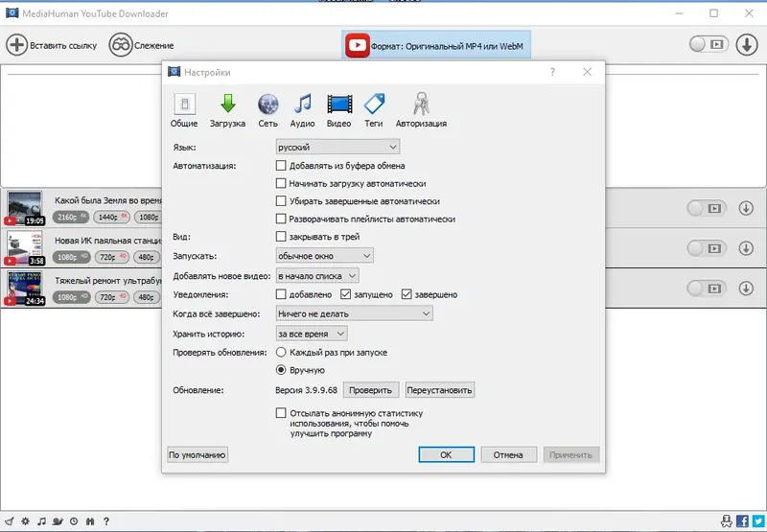Enable Добавлять из буфера обмена checkbox
Viewport: 767px width, 532px height.
(x=281, y=166)
